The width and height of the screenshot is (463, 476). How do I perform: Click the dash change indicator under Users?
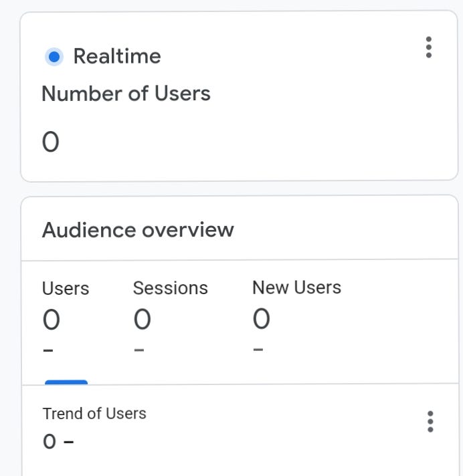tap(48, 350)
